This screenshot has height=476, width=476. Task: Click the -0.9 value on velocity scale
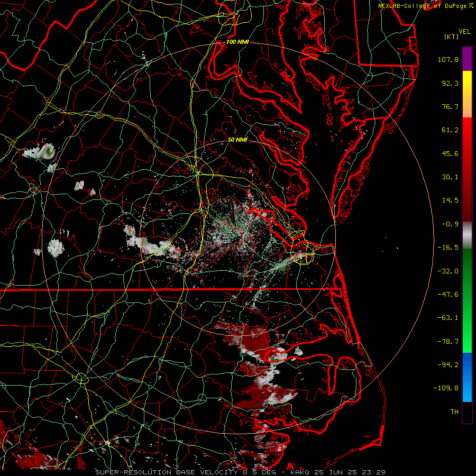(450, 224)
